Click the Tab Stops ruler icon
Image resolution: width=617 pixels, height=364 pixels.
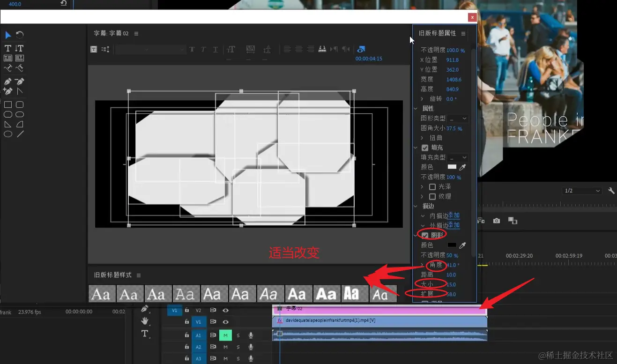tap(322, 49)
